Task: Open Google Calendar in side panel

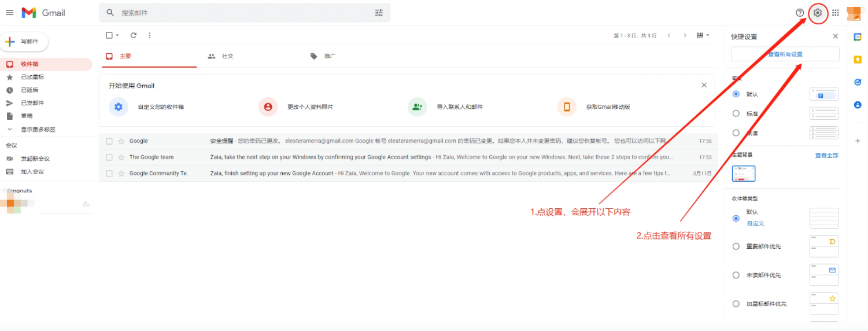Action: coord(858,37)
